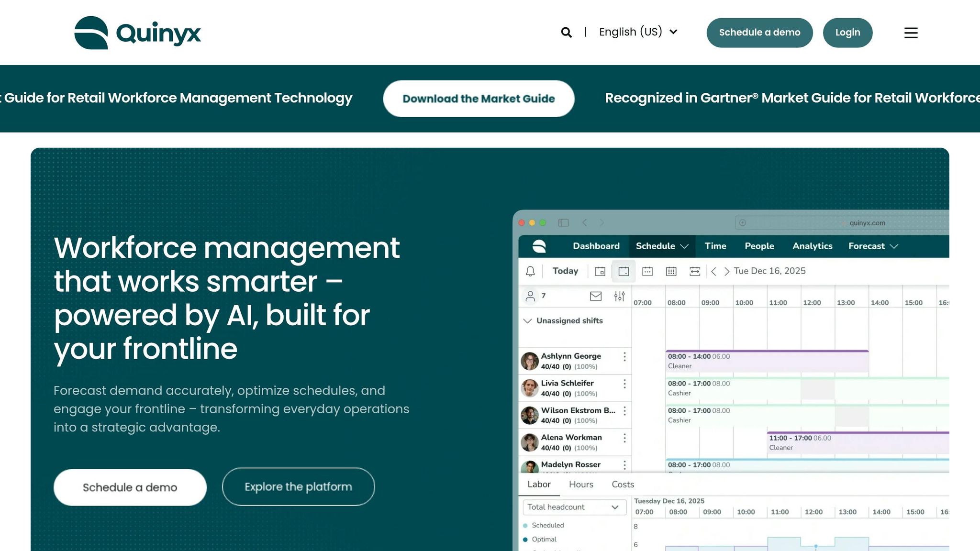Open the Analytics menu item
This screenshot has height=551, width=980.
coord(813,246)
